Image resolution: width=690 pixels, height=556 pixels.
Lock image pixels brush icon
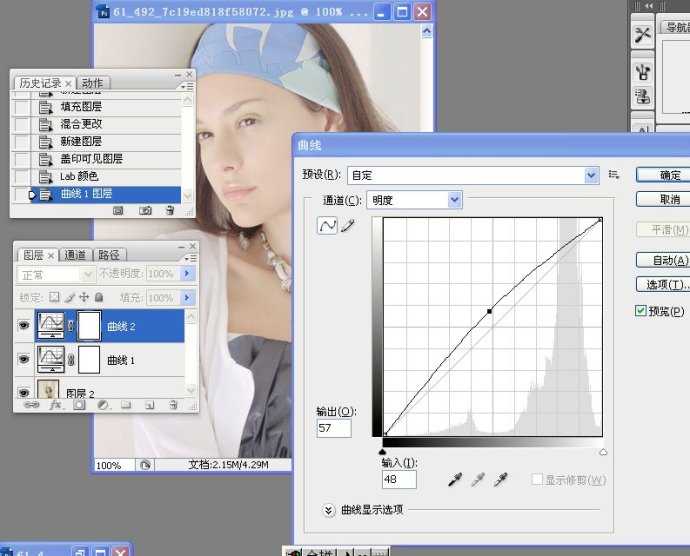pos(70,298)
